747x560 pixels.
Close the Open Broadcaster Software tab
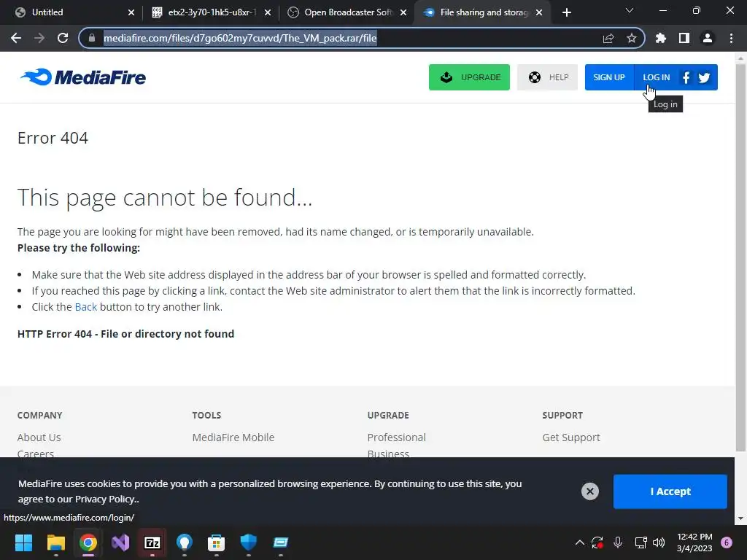(x=403, y=12)
